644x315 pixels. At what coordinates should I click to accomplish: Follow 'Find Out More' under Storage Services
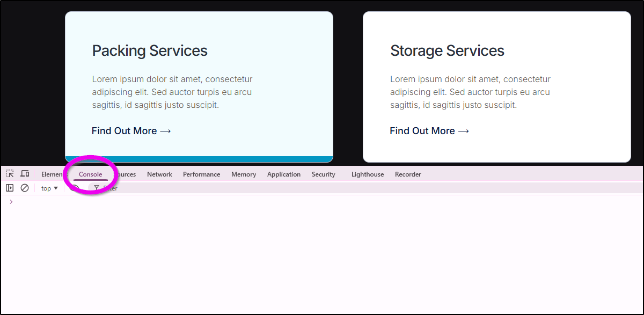click(429, 131)
